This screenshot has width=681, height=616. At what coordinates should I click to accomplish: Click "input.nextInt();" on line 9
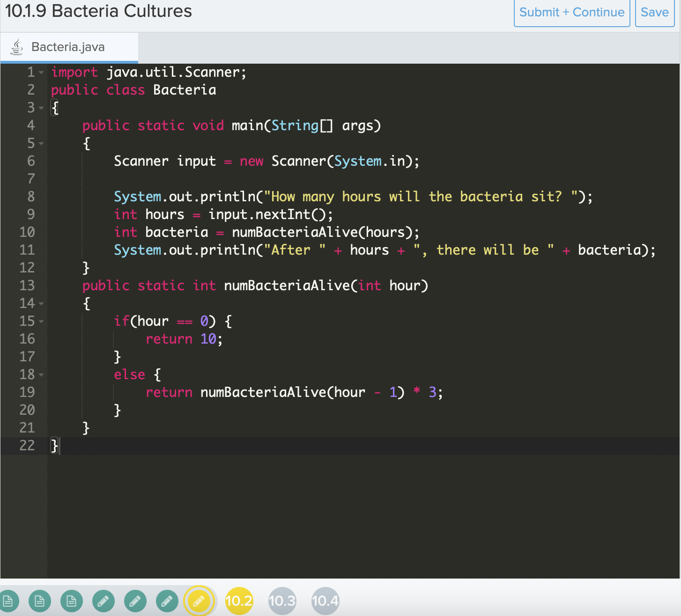[x=271, y=214]
